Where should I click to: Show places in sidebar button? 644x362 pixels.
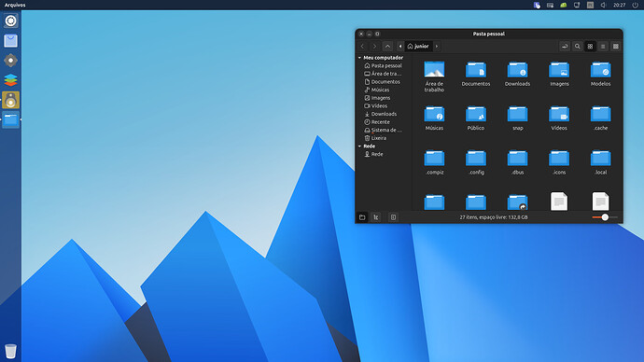point(362,217)
